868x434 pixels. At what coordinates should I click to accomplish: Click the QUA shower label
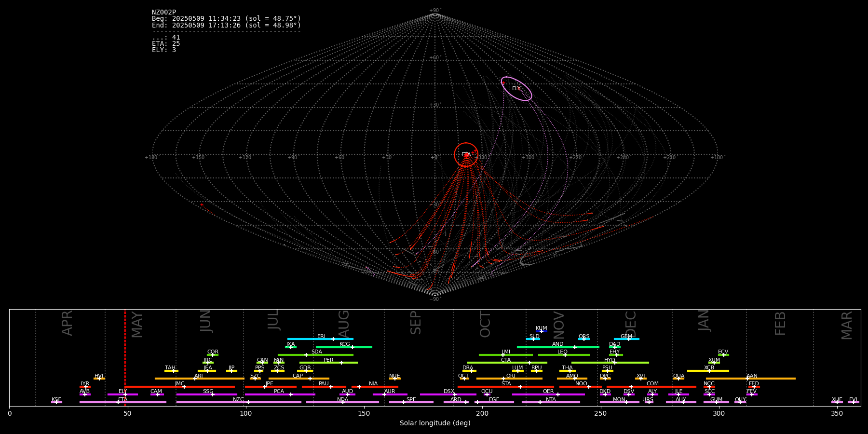(679, 376)
